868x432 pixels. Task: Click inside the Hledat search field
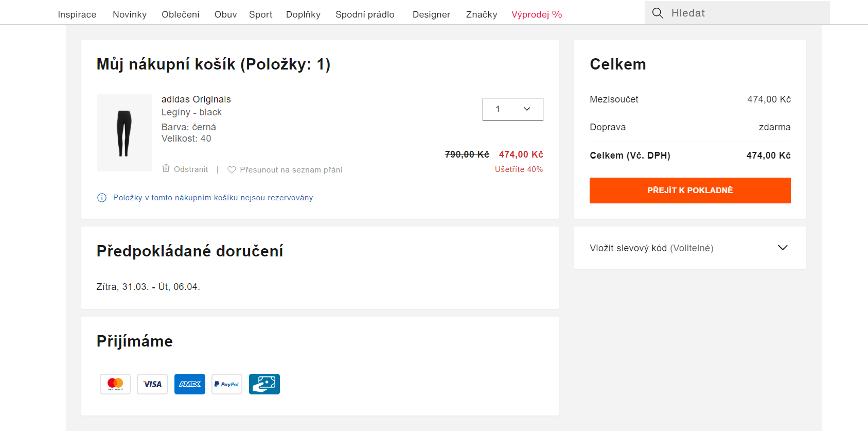[720, 13]
